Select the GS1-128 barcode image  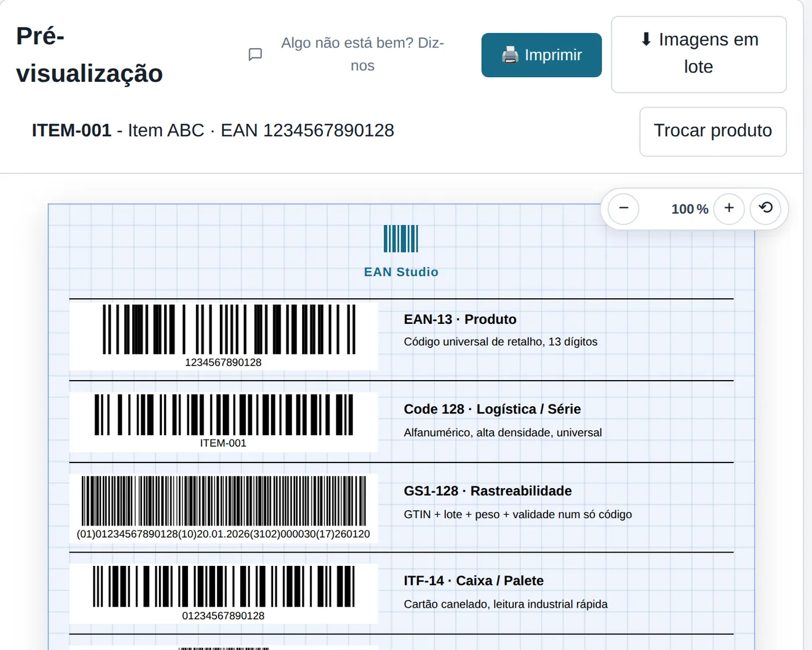223,508
